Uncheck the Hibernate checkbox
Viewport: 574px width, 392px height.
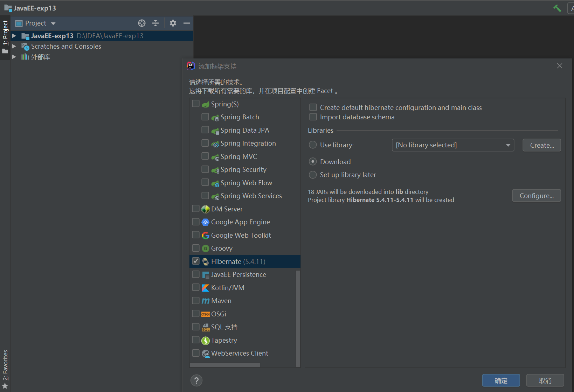[196, 261]
